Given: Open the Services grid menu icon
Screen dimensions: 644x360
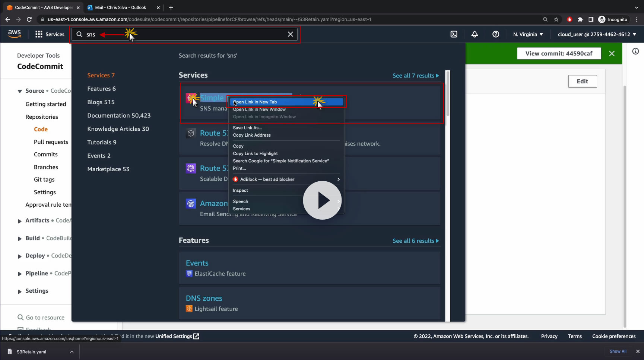Looking at the screenshot, I should click(39, 34).
